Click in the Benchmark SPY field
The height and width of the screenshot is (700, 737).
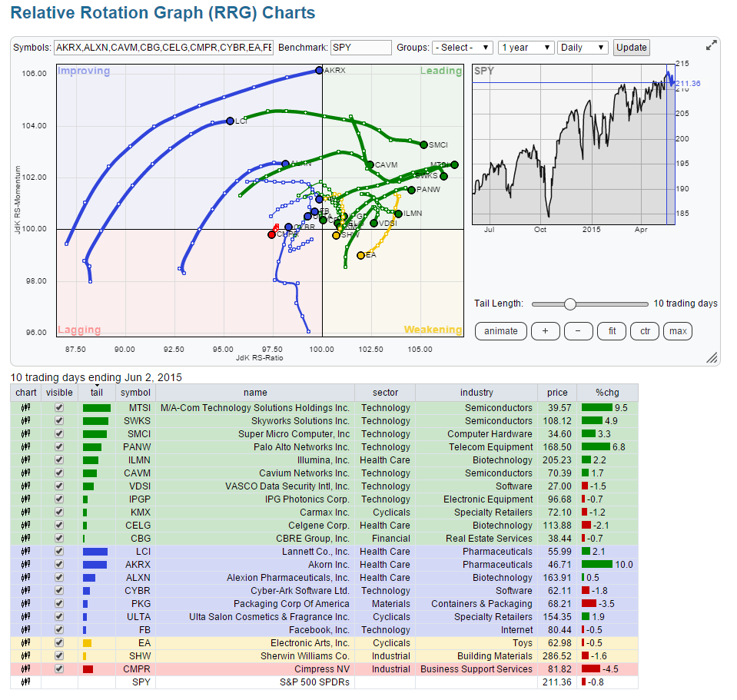tap(361, 48)
